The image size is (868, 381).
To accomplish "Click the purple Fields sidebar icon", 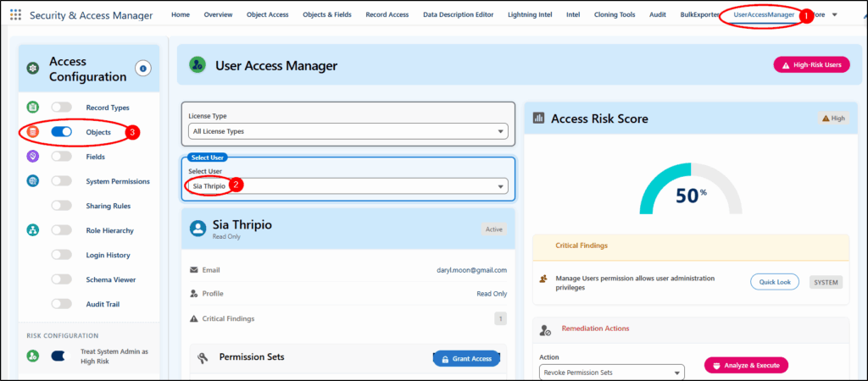I will pyautogui.click(x=32, y=157).
